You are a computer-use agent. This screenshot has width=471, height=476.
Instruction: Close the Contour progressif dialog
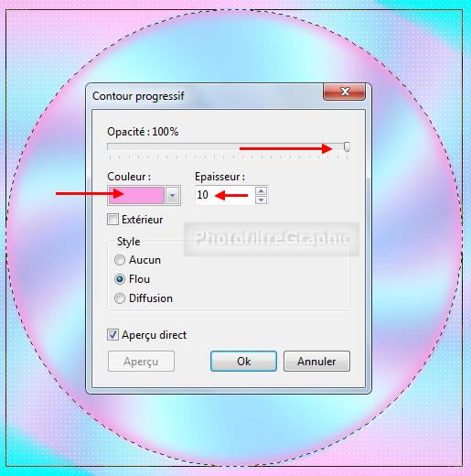344,92
